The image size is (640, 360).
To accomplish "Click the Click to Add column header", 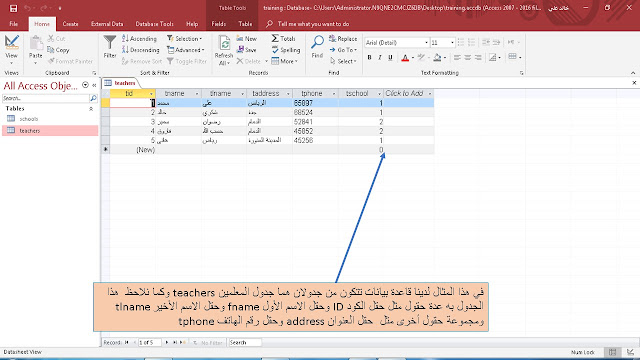I will point(408,93).
